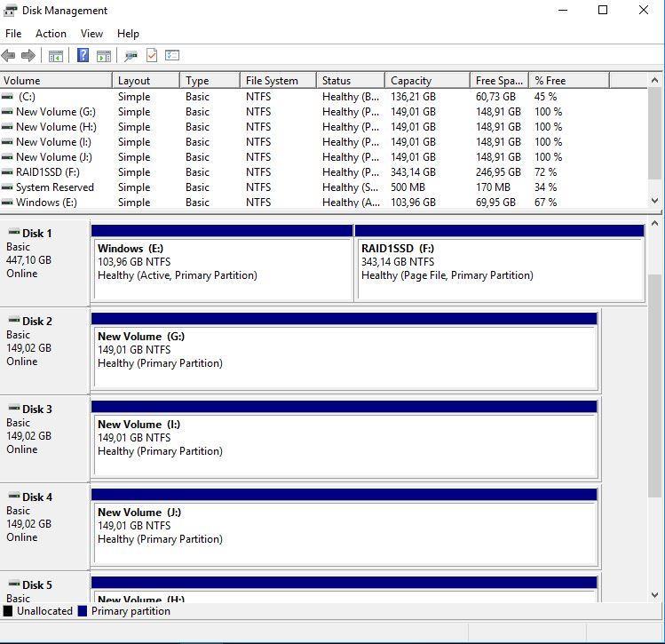
Task: Select the New Volume (J:) partition block
Action: (x=344, y=528)
